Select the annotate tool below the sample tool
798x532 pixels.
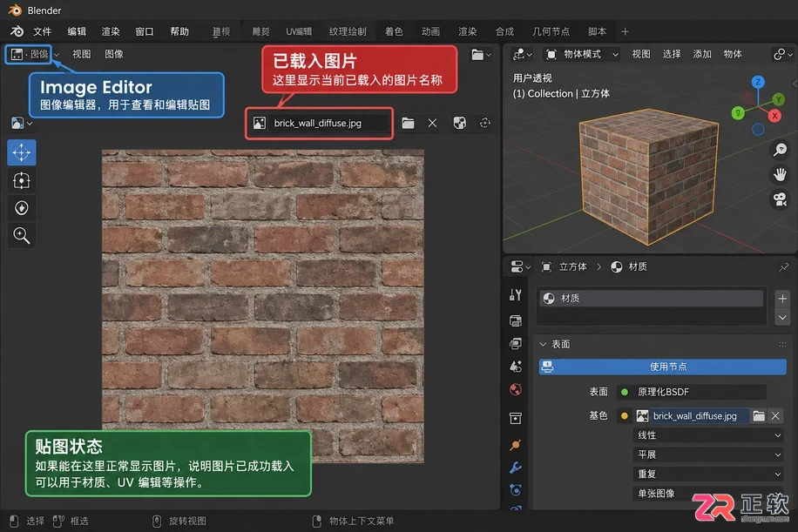(22, 207)
